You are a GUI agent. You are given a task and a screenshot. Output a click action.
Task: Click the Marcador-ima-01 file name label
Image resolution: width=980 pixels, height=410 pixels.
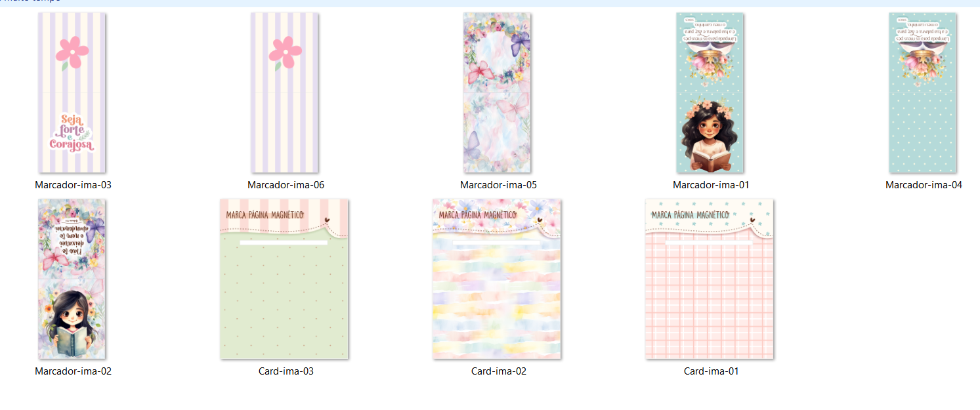(711, 185)
